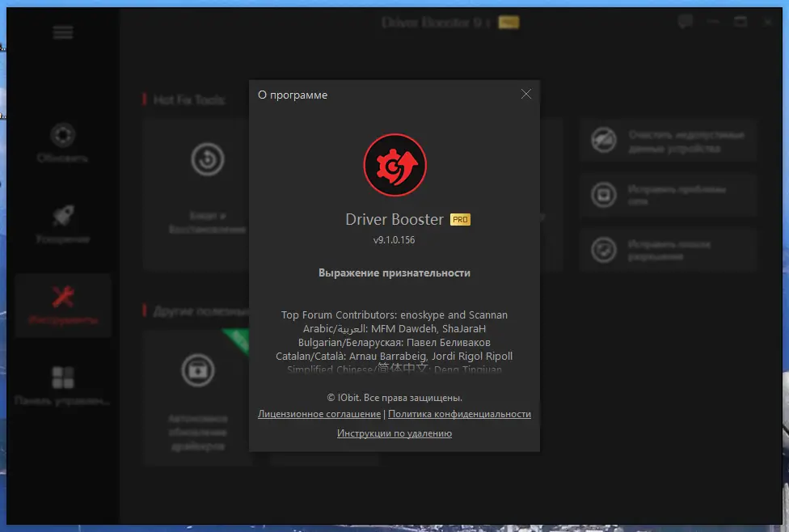The height and width of the screenshot is (532, 789).
Task: Expand the hamburger menu
Action: pos(62,32)
